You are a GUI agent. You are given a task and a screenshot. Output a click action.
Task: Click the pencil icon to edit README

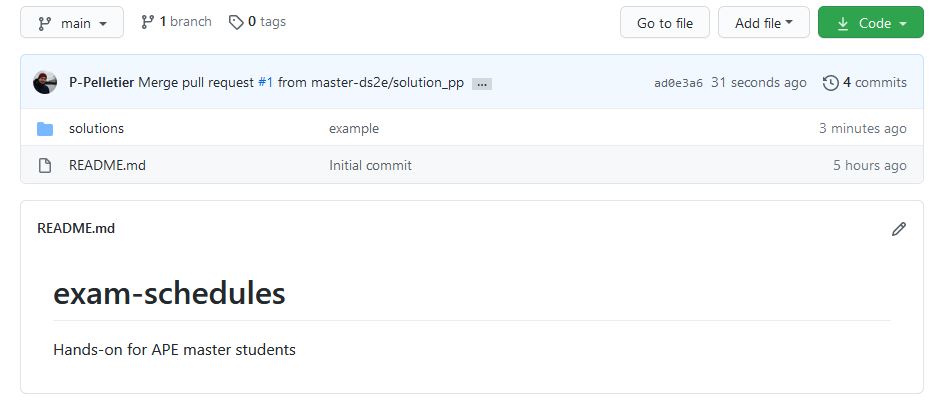[898, 229]
